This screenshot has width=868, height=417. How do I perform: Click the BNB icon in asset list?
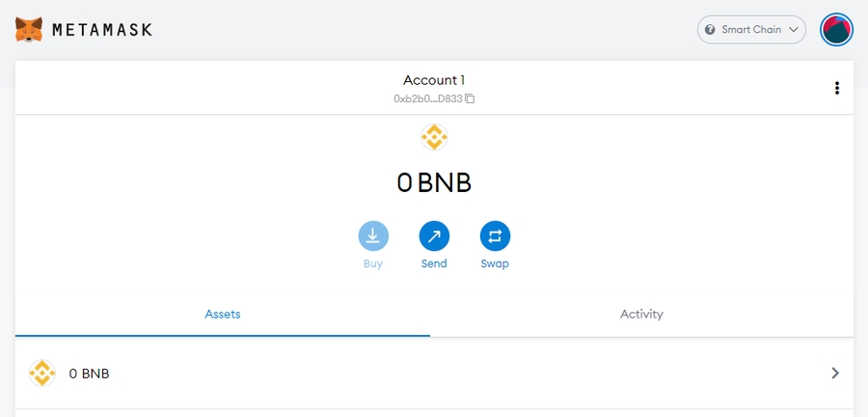click(42, 373)
